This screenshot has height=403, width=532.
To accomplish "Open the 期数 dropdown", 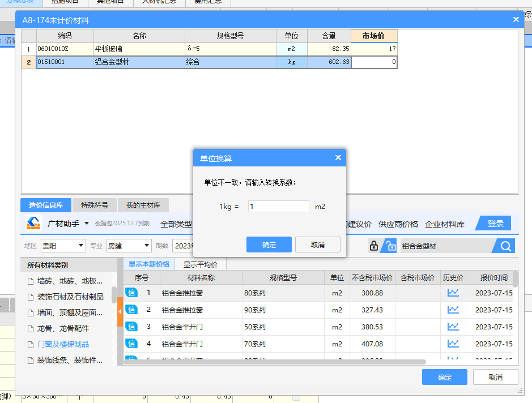I will point(183,246).
